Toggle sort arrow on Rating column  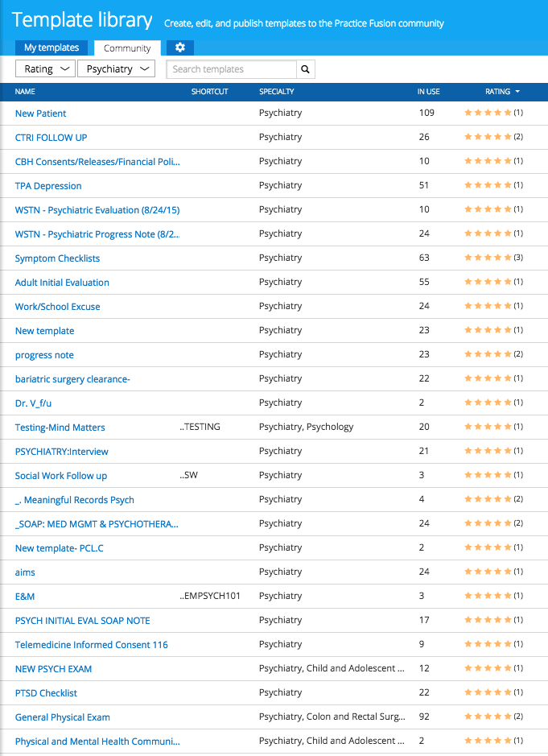click(517, 92)
